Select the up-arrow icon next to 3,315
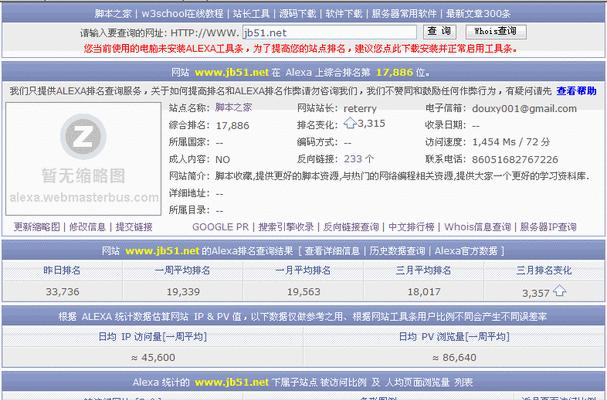 pos(350,123)
